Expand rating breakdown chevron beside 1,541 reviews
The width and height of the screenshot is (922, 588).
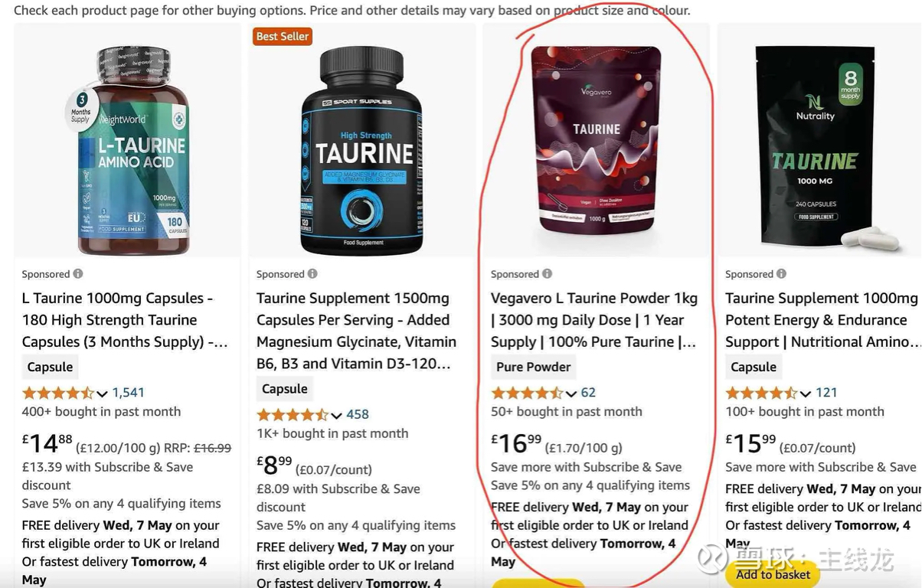coord(103,394)
